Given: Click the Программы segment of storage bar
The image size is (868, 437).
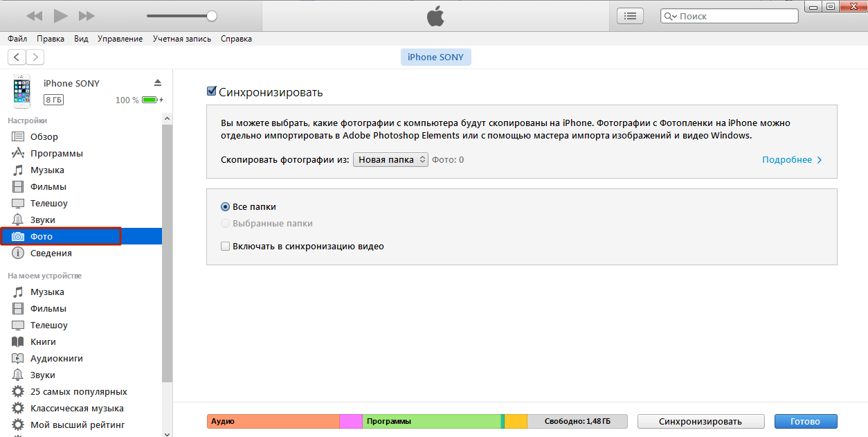Looking at the screenshot, I should pyautogui.click(x=431, y=421).
